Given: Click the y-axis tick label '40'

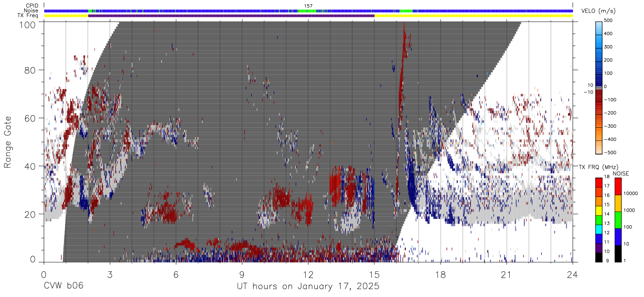Looking at the screenshot, I should point(30,166).
